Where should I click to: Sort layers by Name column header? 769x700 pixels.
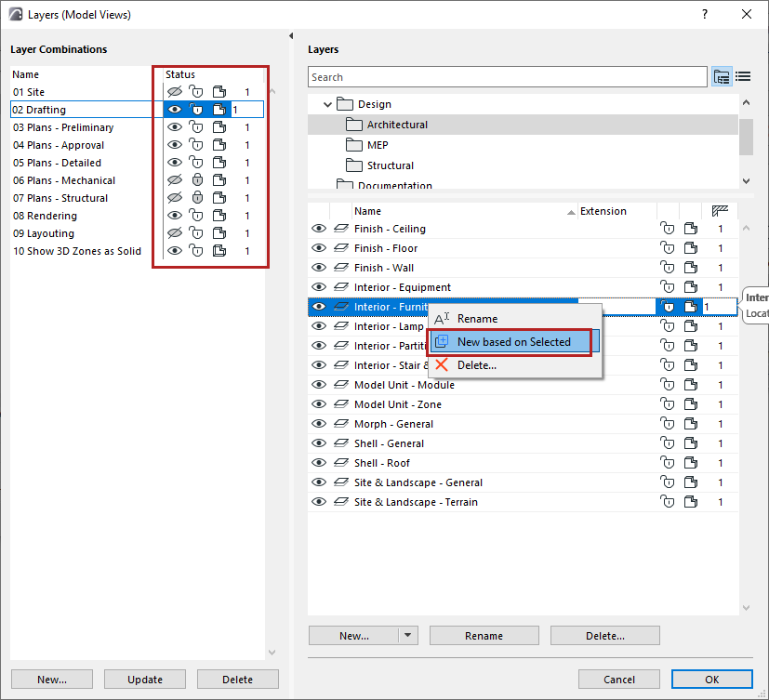coord(464,211)
